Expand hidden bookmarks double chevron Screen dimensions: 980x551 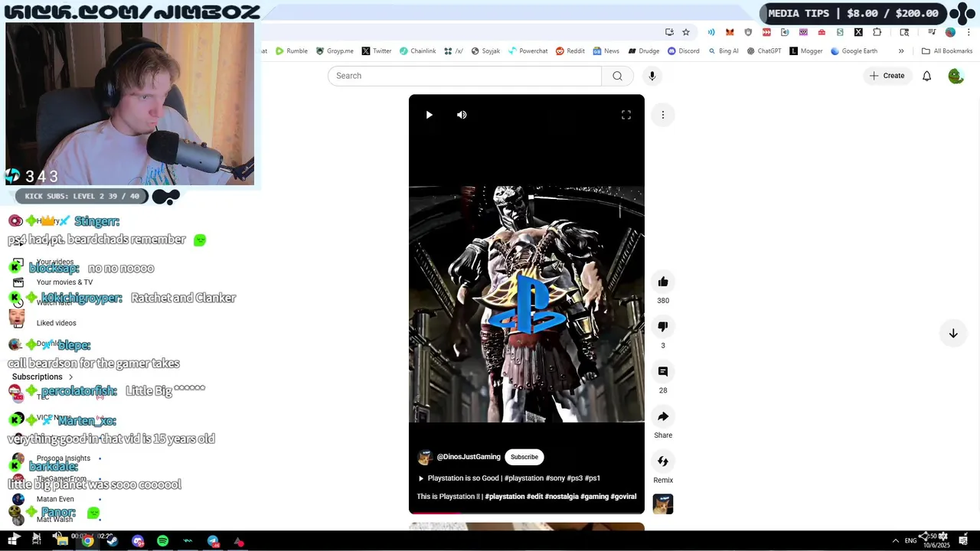pos(901,51)
